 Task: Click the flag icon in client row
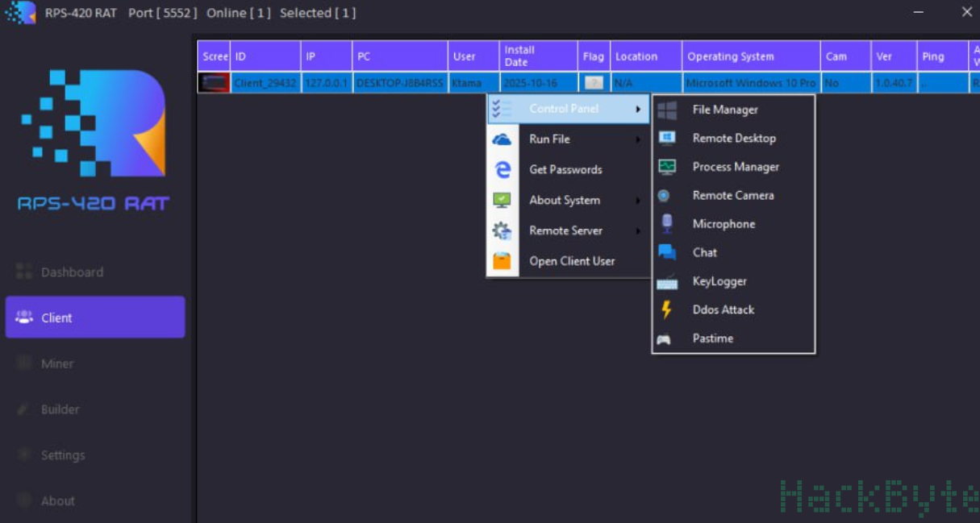594,83
